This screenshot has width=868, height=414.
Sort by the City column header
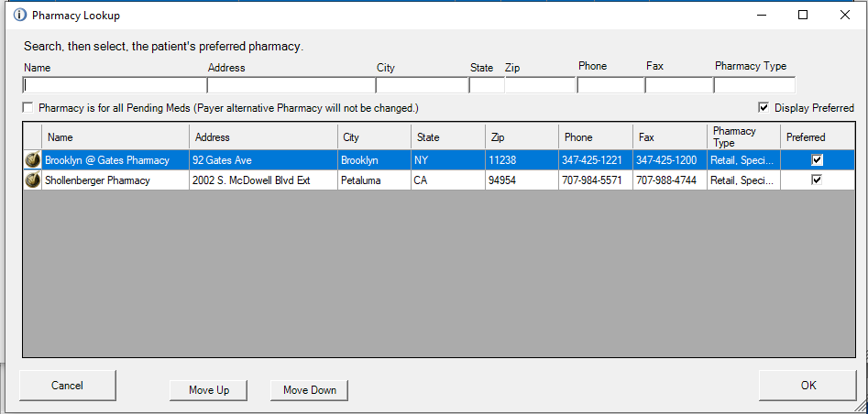click(374, 137)
